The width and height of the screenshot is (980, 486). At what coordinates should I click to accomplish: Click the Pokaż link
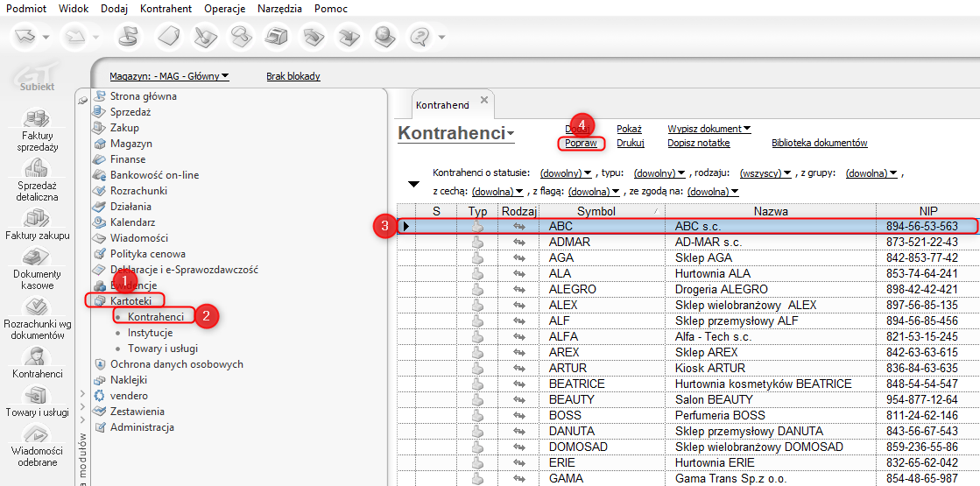pyautogui.click(x=630, y=129)
